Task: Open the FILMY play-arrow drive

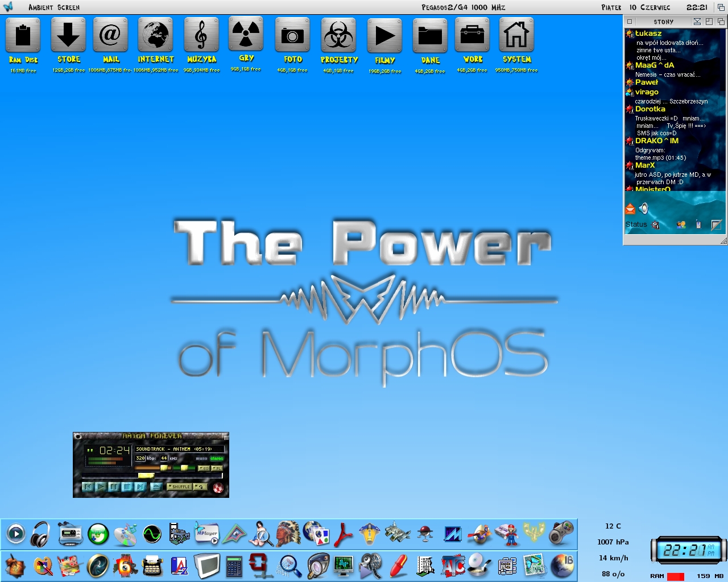Action: pyautogui.click(x=384, y=35)
